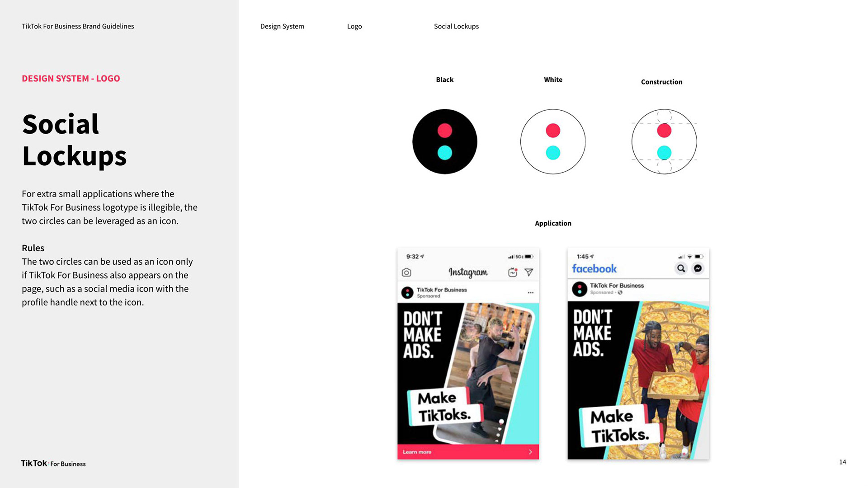Click the Instagram wordmark logo
868x488 pixels.
click(x=467, y=272)
